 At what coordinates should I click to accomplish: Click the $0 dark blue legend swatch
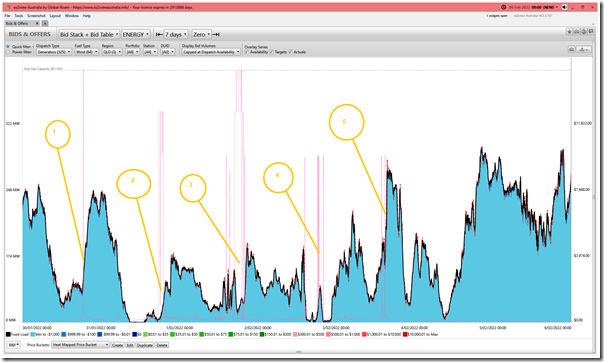pyautogui.click(x=134, y=334)
